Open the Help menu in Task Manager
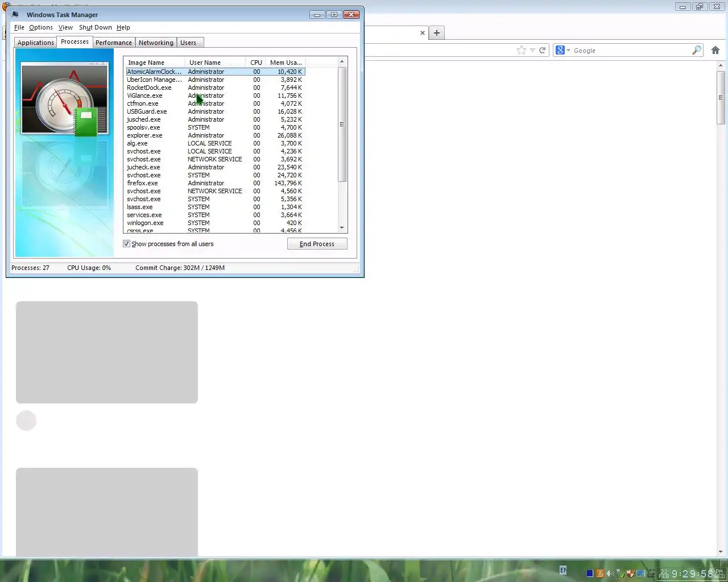Screen dimensions: 728x582 click(x=123, y=27)
